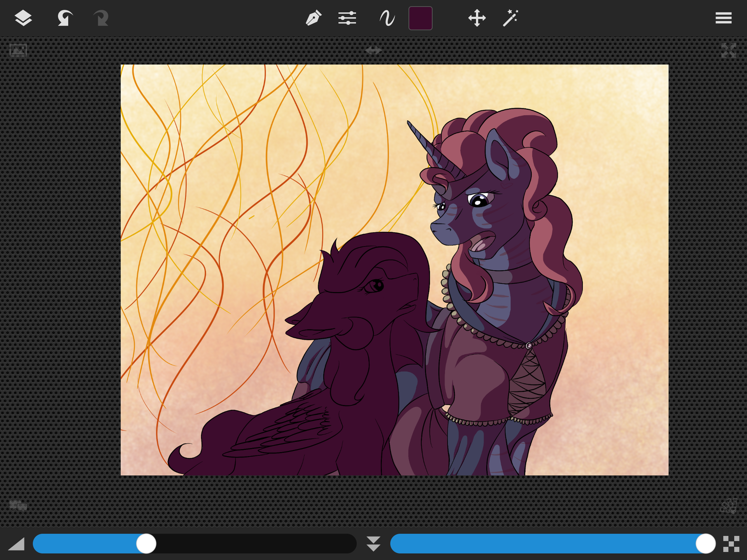Open the hamburger main menu
Viewport: 747px width, 560px height.
point(723,18)
